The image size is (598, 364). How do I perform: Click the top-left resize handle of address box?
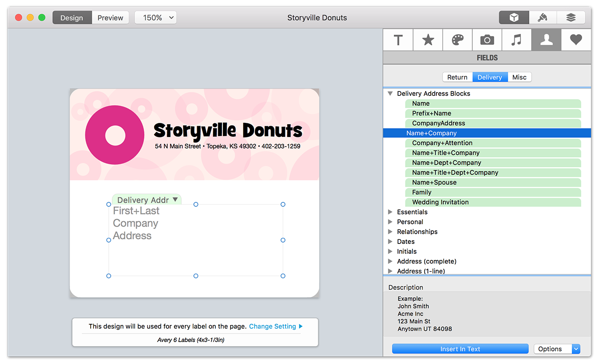pos(109,204)
